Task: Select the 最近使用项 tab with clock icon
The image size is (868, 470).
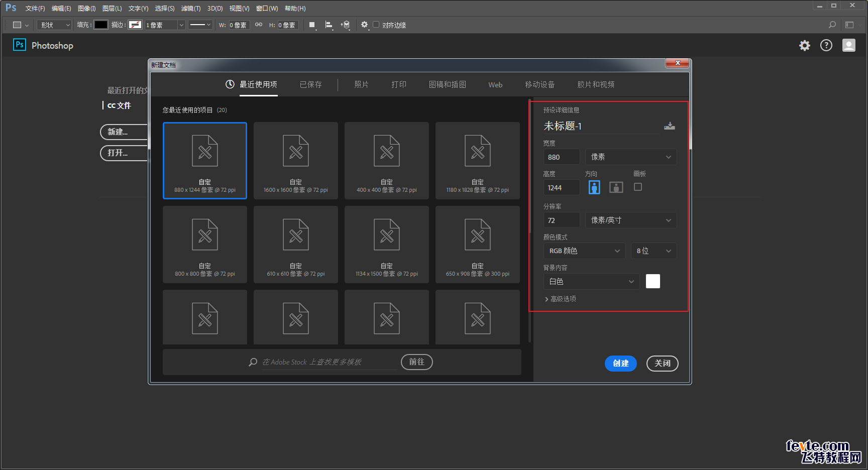Action: point(251,84)
